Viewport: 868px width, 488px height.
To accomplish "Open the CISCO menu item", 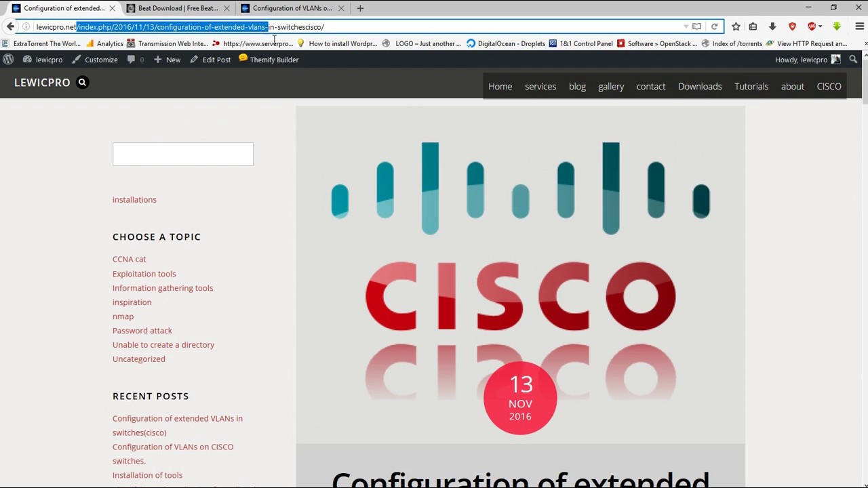I will 829,86.
